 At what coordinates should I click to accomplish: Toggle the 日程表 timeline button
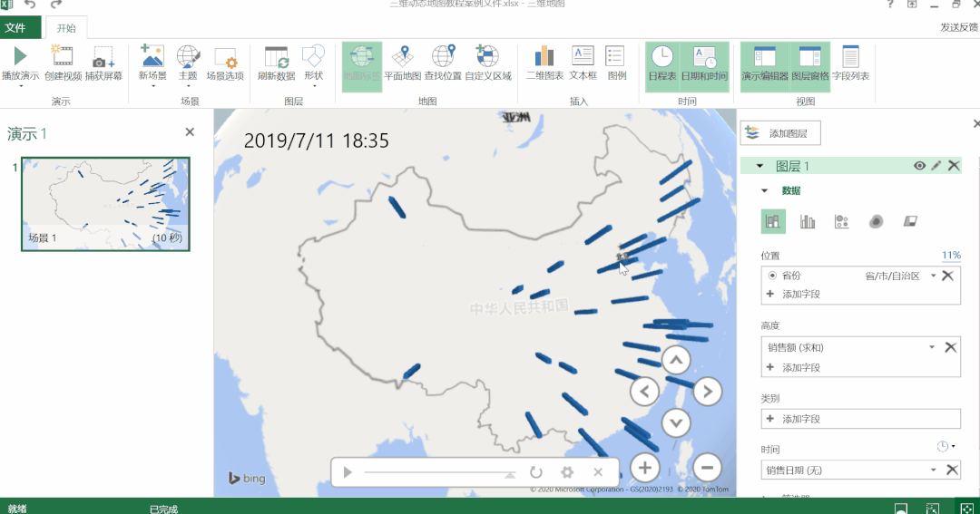(x=661, y=67)
